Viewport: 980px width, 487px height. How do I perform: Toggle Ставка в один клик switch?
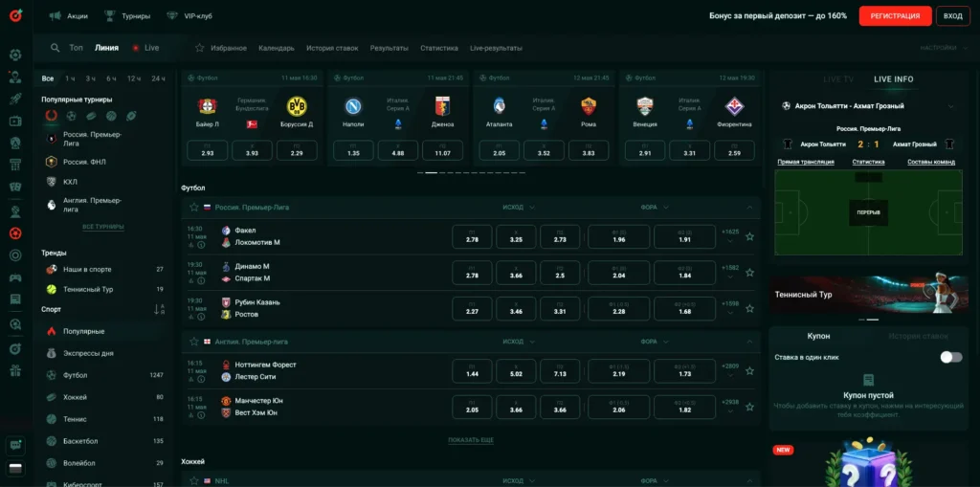click(x=951, y=357)
